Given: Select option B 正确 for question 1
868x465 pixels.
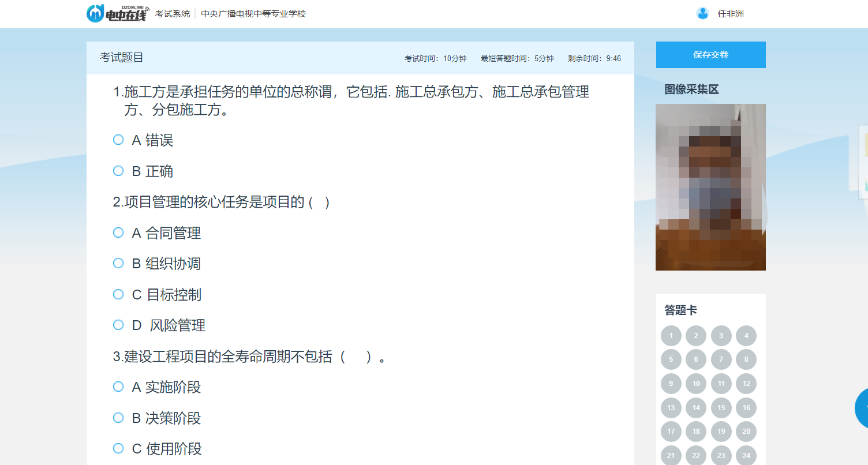Looking at the screenshot, I should 118,171.
